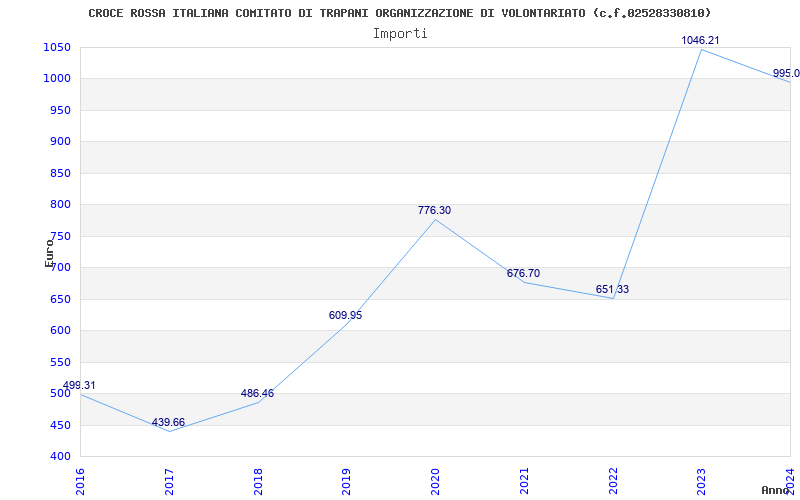800x500 pixels.
Task: Select the 2019 year on the horizontal axis
Action: coord(346,480)
